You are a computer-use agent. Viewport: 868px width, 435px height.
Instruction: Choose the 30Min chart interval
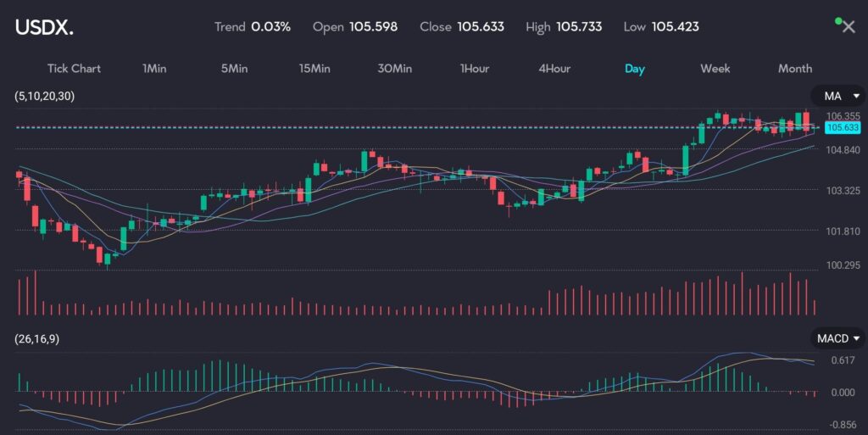coord(395,69)
